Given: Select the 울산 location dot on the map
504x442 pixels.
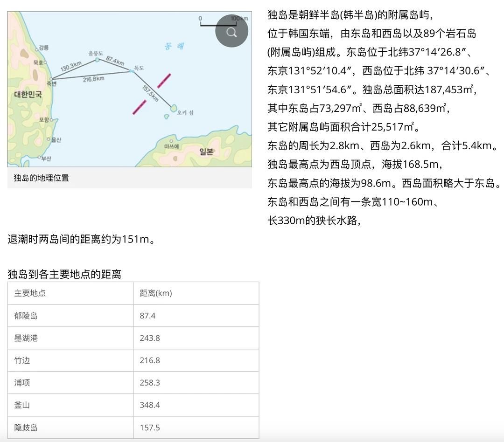Looking at the screenshot, I should click(48, 138).
